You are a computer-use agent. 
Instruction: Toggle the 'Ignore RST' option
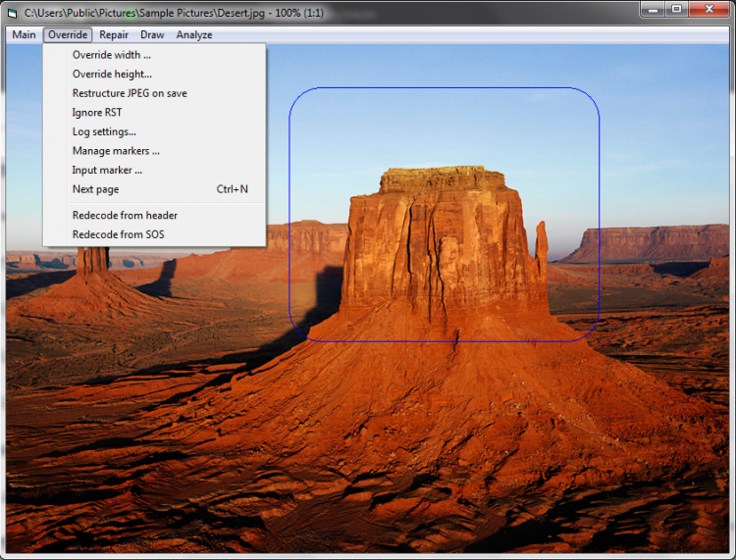pyautogui.click(x=97, y=113)
